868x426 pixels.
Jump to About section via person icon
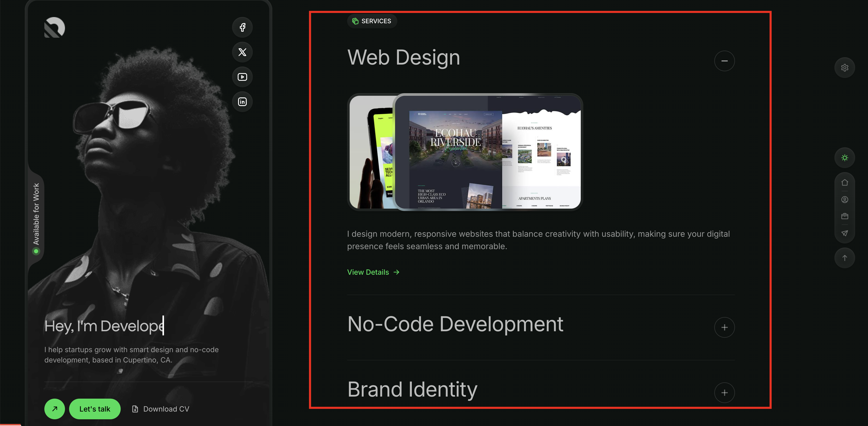(845, 200)
